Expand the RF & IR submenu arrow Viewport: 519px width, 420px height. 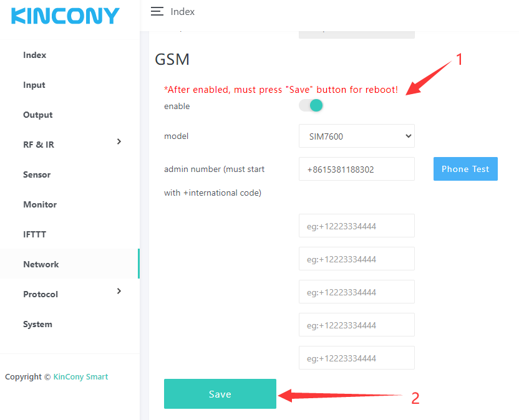[x=119, y=142]
